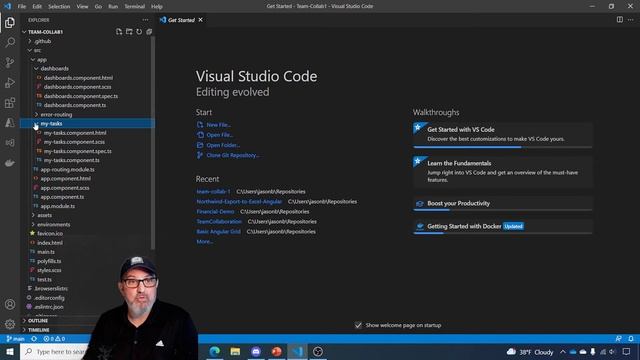This screenshot has width=640, height=360.
Task: Open Boost your Productivity walkthrough
Action: click(502, 203)
